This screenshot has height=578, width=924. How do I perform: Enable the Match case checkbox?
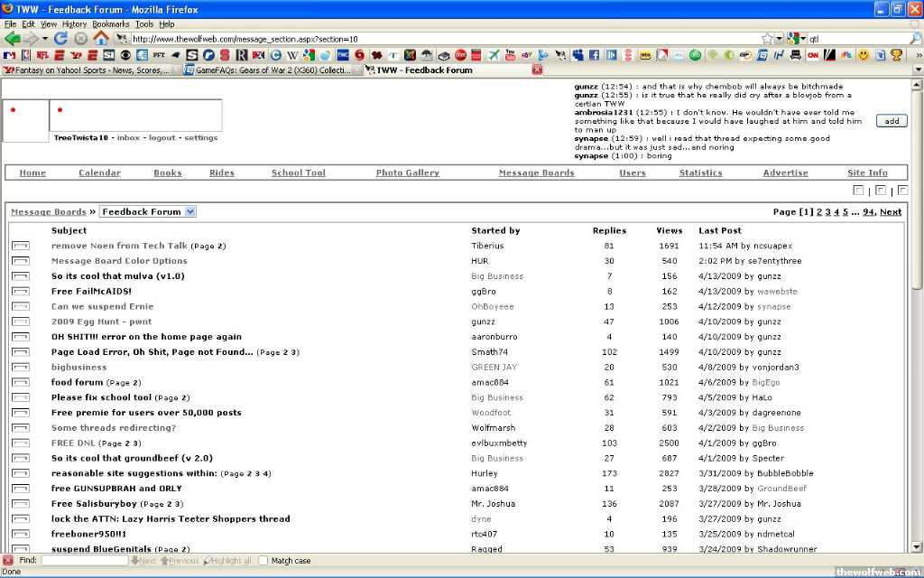click(x=263, y=561)
